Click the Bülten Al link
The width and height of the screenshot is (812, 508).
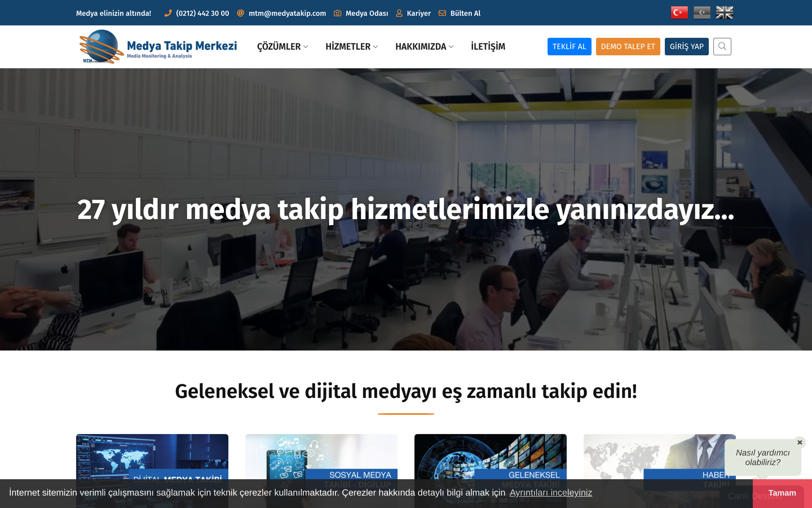coord(466,13)
